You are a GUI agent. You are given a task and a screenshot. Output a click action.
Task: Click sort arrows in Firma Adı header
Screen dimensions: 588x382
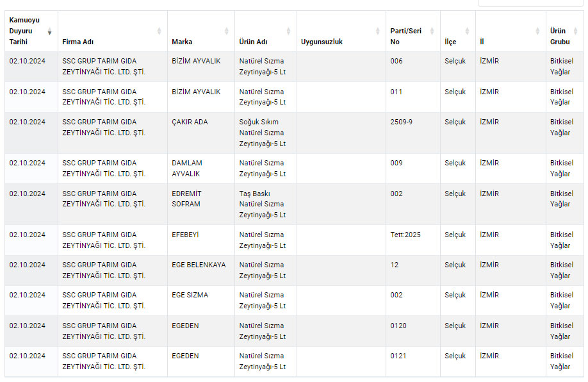(159, 31)
